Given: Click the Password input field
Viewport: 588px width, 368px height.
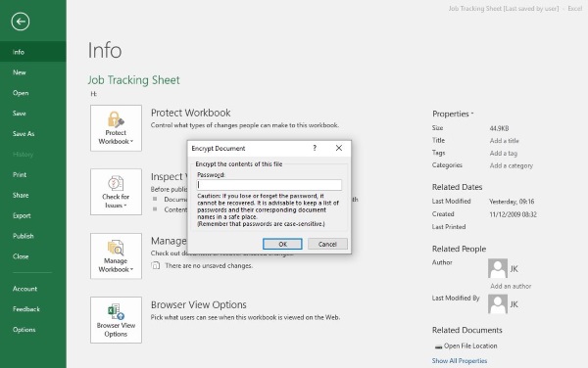Looking at the screenshot, I should pos(269,185).
